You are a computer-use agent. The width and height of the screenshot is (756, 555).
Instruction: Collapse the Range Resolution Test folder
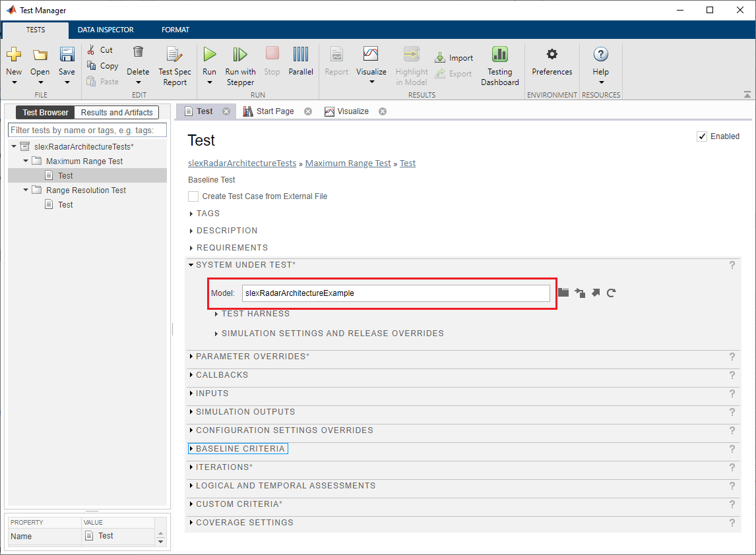click(26, 190)
